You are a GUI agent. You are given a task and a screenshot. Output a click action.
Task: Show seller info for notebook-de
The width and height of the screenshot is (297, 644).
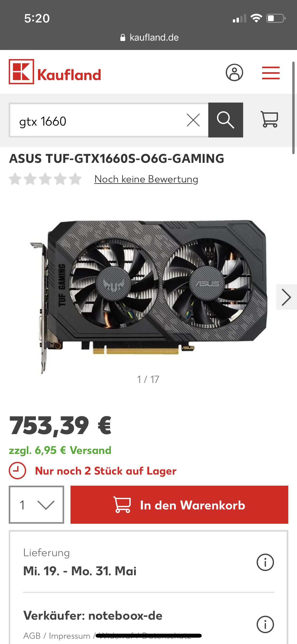tap(265, 624)
